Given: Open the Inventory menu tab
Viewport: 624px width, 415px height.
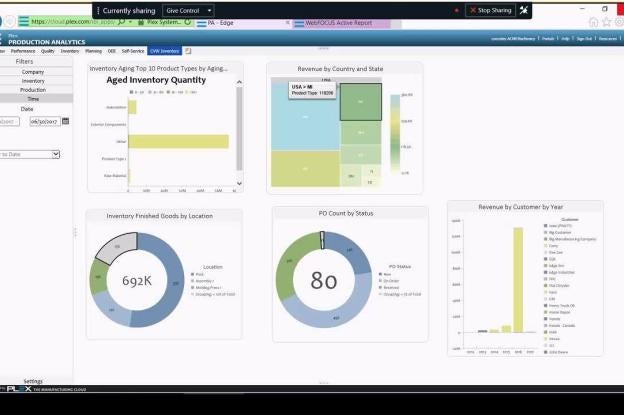Looking at the screenshot, I should [70, 51].
